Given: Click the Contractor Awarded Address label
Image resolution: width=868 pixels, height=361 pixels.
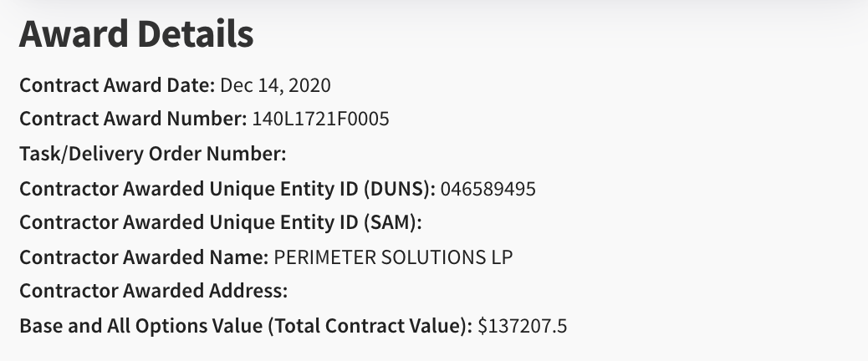Looking at the screenshot, I should pos(153,291).
